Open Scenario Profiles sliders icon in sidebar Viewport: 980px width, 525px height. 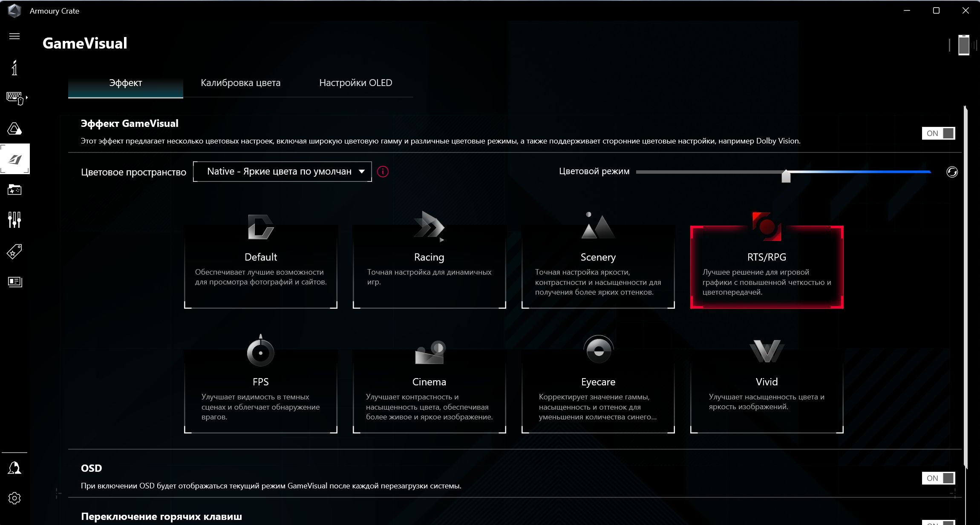click(14, 220)
